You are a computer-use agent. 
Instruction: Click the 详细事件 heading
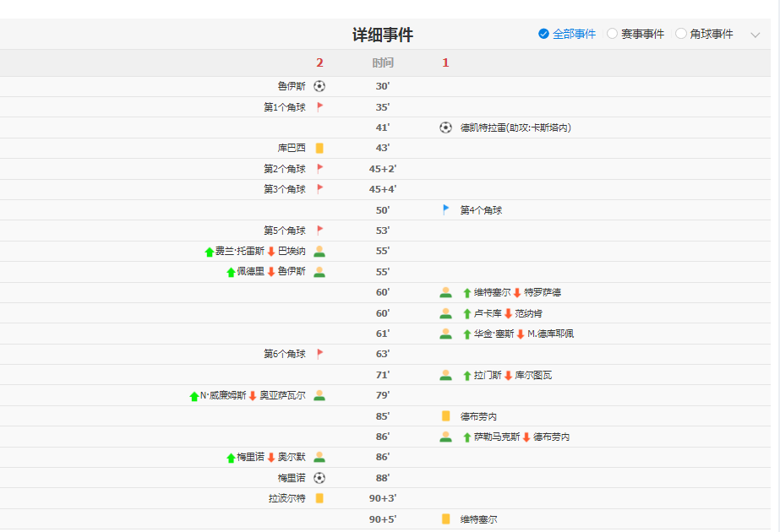click(x=383, y=35)
